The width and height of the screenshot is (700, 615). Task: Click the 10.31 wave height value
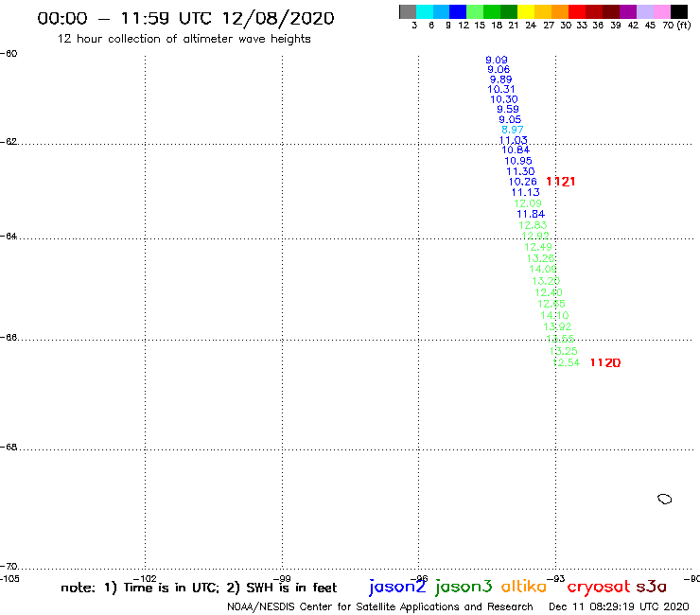[501, 89]
